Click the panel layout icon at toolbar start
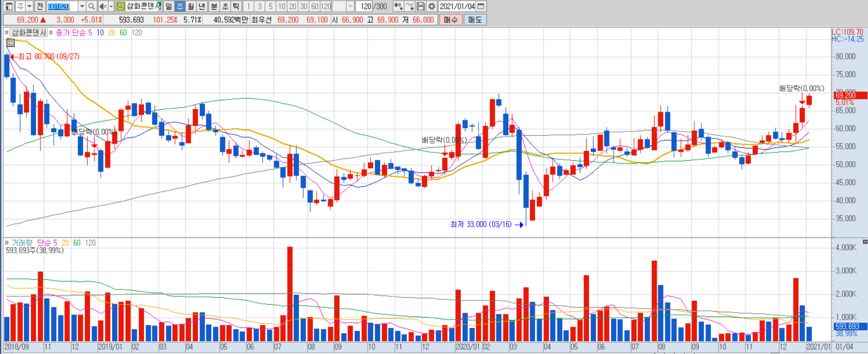Viewport: 868px width, 354px height. click(9, 7)
